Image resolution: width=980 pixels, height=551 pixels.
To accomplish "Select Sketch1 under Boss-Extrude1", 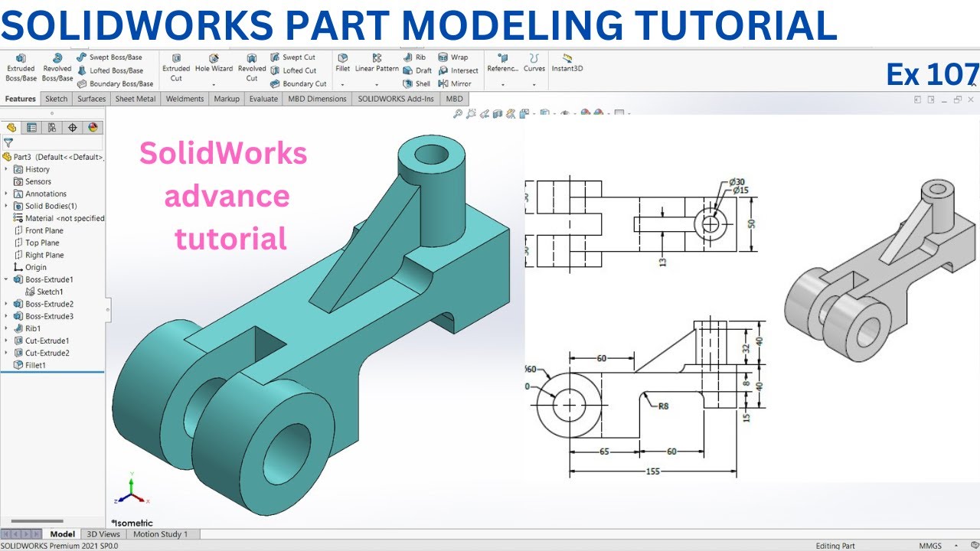I will point(44,292).
